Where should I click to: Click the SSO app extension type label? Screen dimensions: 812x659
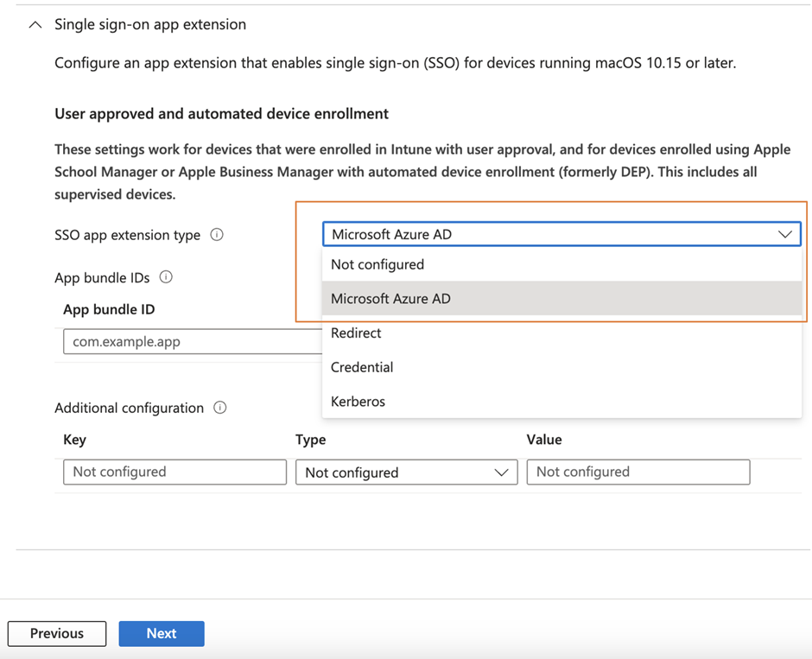127,235
